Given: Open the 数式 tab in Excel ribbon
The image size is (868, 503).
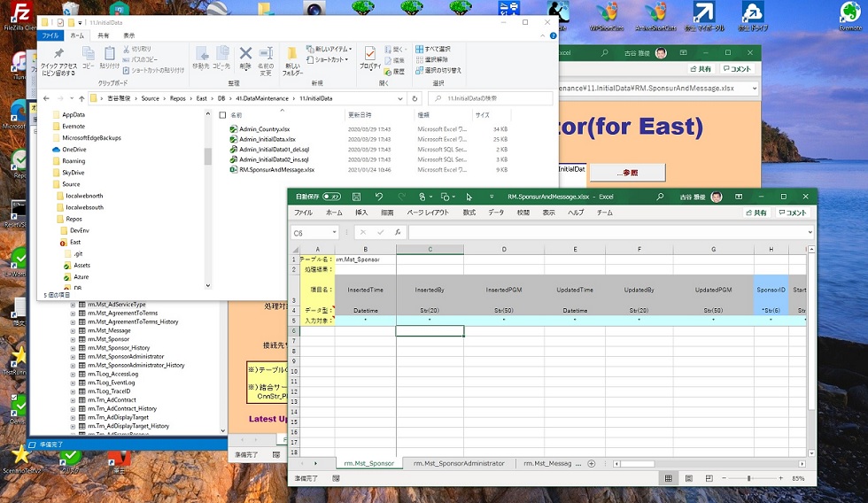Looking at the screenshot, I should 469,213.
